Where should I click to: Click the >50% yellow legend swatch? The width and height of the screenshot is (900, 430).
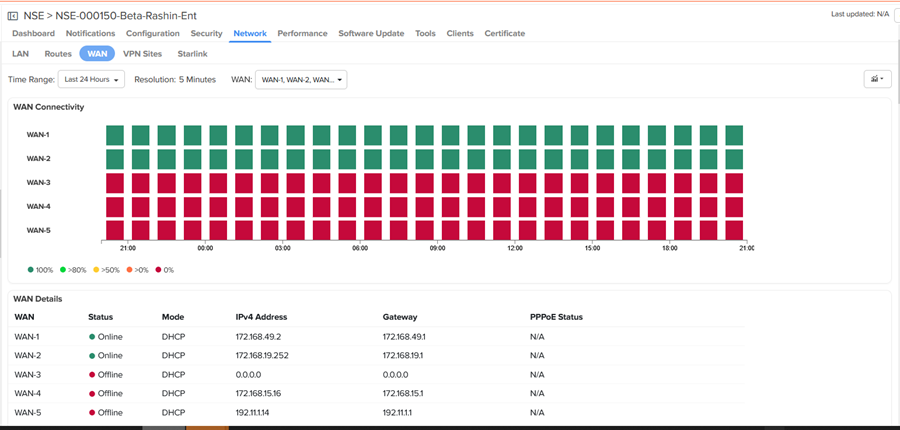tap(96, 270)
